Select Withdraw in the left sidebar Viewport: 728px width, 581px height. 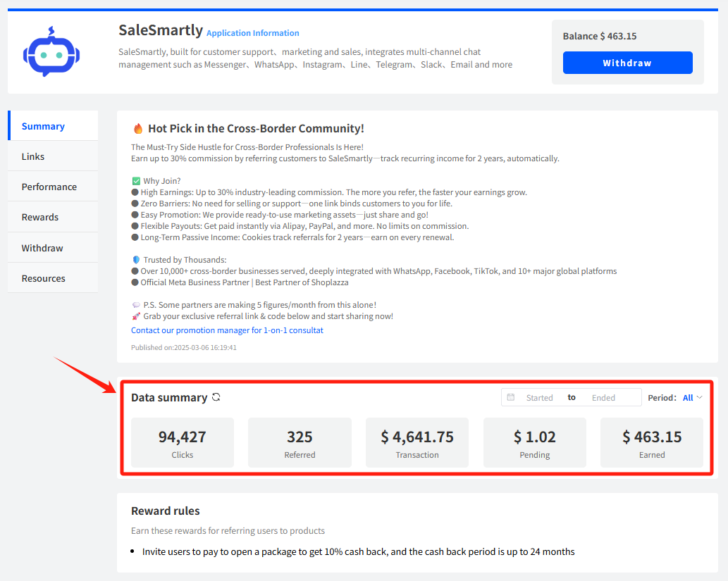point(42,248)
